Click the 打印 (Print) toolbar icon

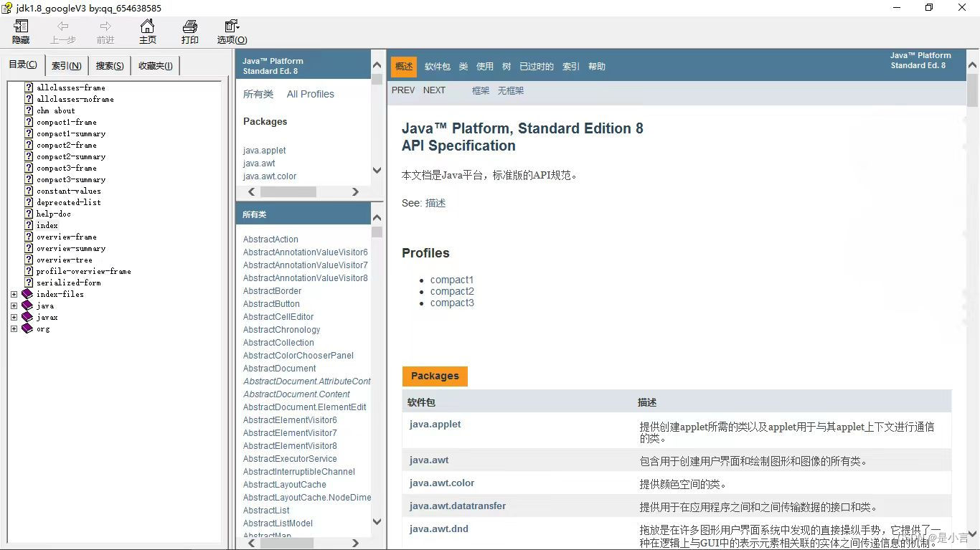[189, 27]
